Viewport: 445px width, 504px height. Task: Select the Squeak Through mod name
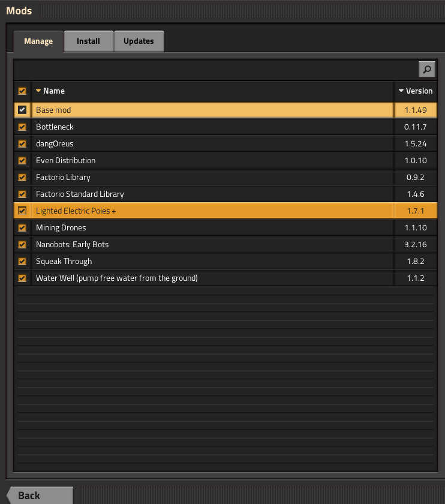[x=64, y=262]
